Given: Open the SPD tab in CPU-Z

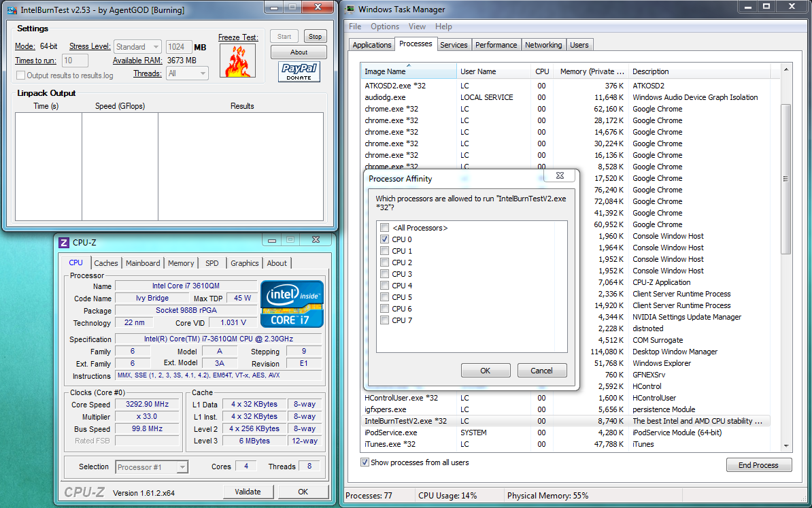Looking at the screenshot, I should [212, 263].
